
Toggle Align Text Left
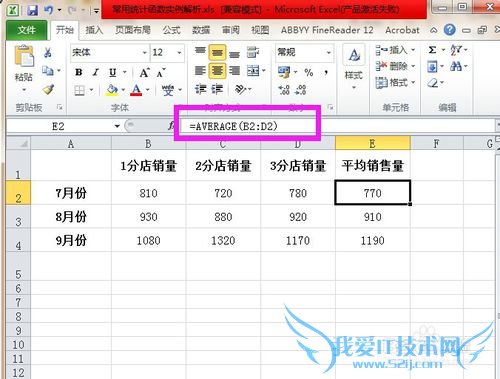click(200, 71)
